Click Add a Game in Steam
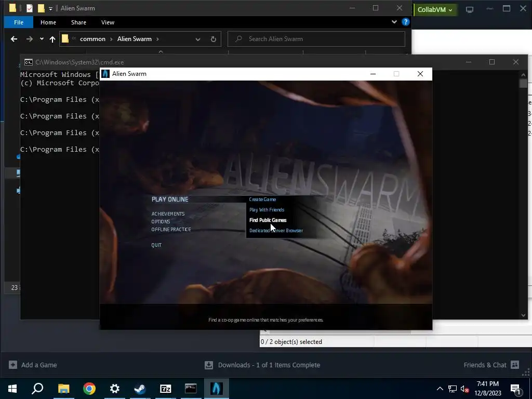This screenshot has height=399, width=532. tap(38, 365)
